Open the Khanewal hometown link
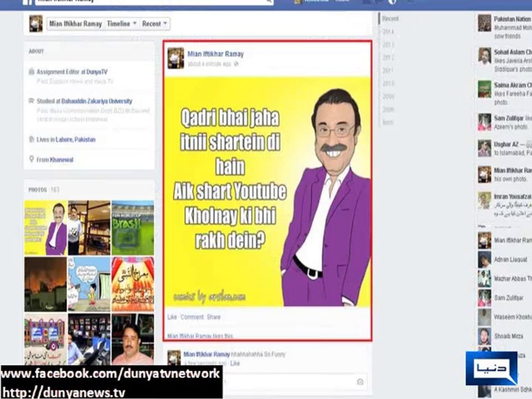The width and height of the screenshot is (532, 399). click(x=62, y=160)
